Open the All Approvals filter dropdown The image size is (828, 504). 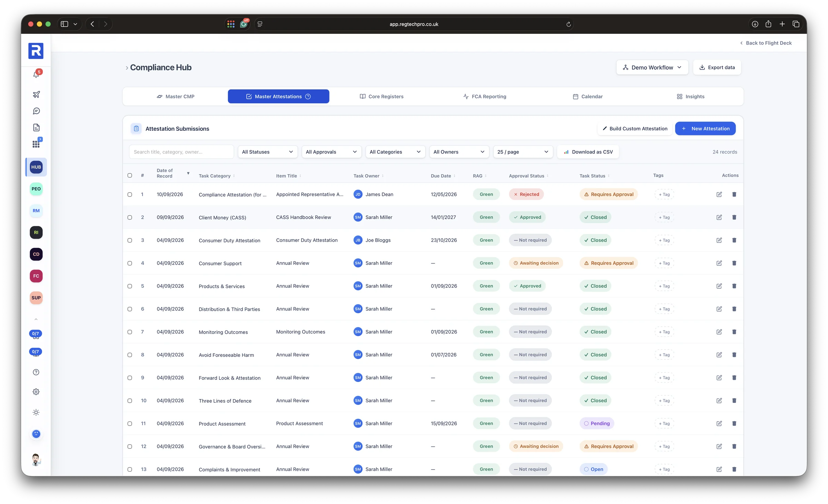332,152
